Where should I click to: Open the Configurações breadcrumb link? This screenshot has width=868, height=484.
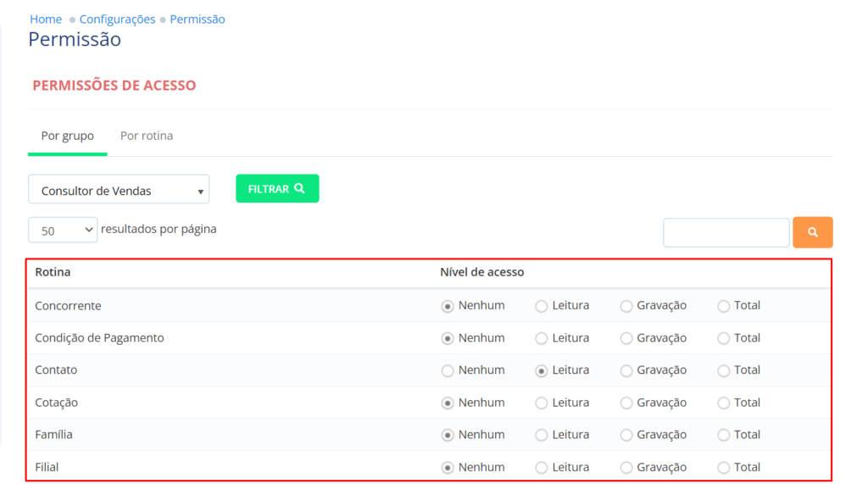coord(117,19)
